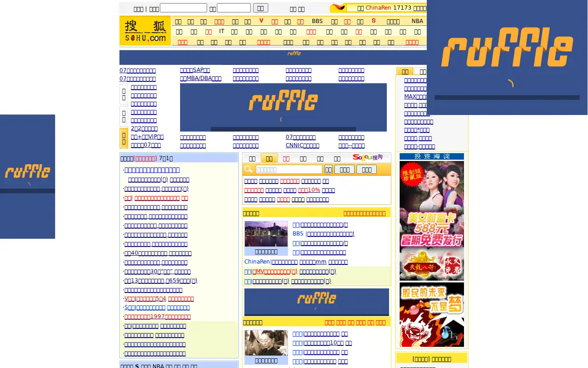
Task: Click the 股民的未来不是梦 advertisement
Action: click(432, 315)
